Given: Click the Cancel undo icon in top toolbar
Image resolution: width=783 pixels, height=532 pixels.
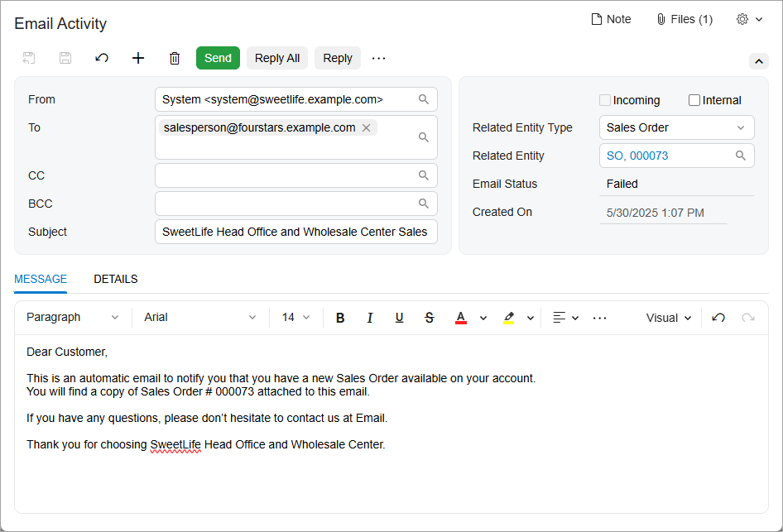Looking at the screenshot, I should click(102, 58).
